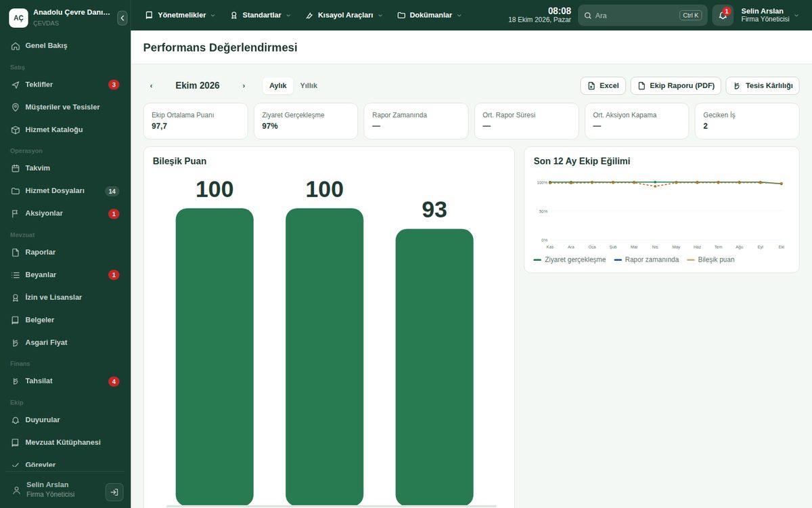Click the Müşteriler ve Tesisler pin icon
This screenshot has width=812, height=508.
(16, 107)
